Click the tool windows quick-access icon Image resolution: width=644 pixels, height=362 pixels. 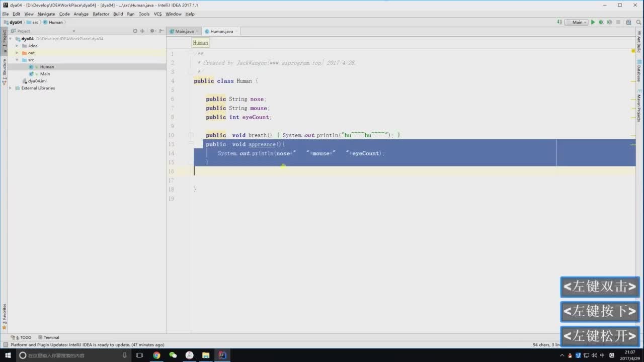tap(5, 345)
